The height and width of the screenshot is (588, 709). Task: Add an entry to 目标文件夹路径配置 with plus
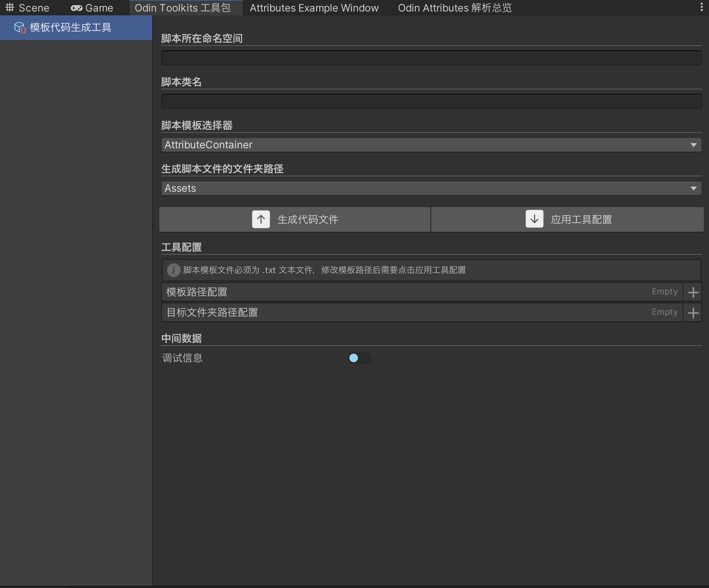pyautogui.click(x=693, y=313)
